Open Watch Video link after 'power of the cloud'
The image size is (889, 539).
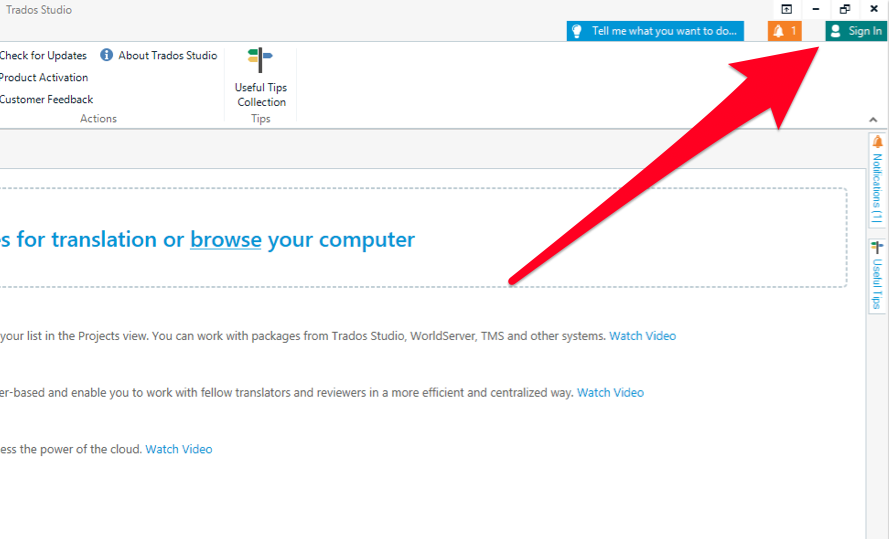(x=179, y=449)
